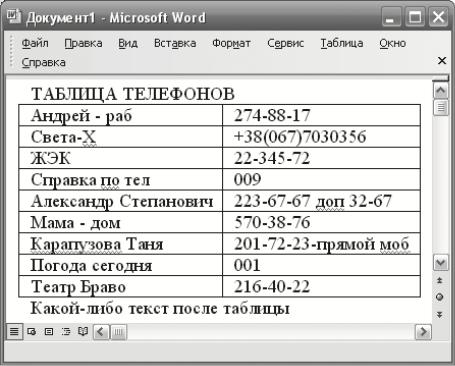The height and width of the screenshot is (366, 455).
Task: Click the horizontal scrollbar left arrow
Action: pyautogui.click(x=101, y=332)
